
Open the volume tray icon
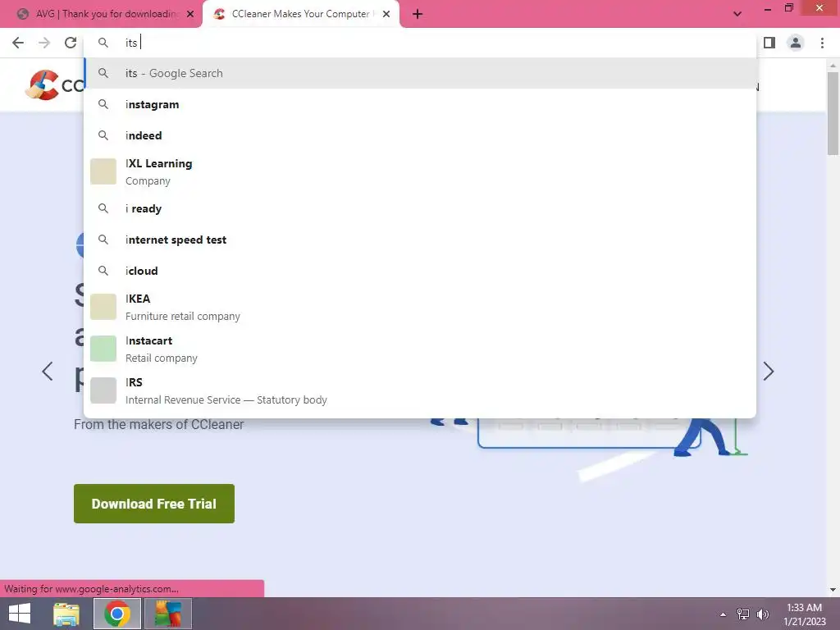[x=762, y=614]
